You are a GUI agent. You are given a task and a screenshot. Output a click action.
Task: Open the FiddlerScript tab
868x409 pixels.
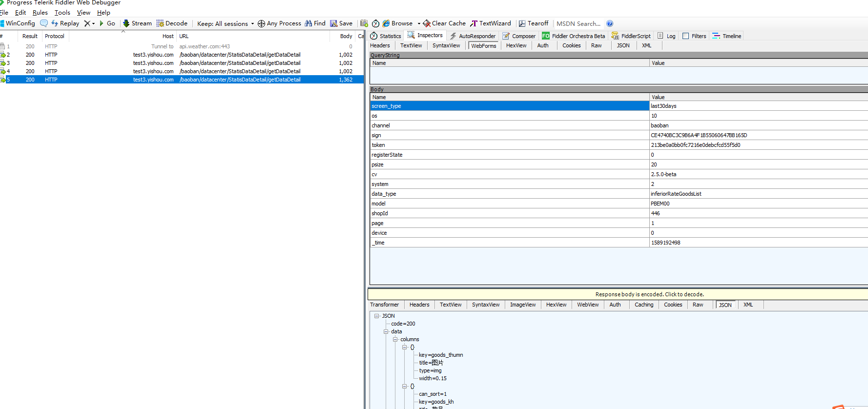coord(631,36)
